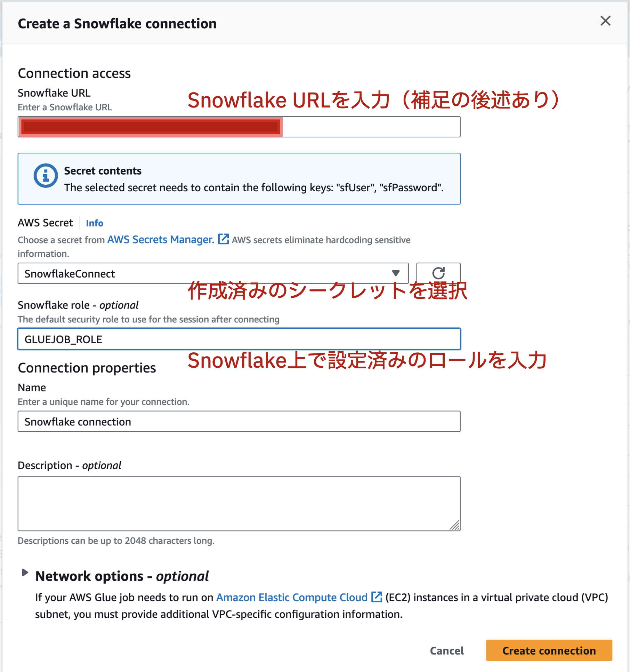Click the info icon in the Secret contents banner

click(x=45, y=175)
